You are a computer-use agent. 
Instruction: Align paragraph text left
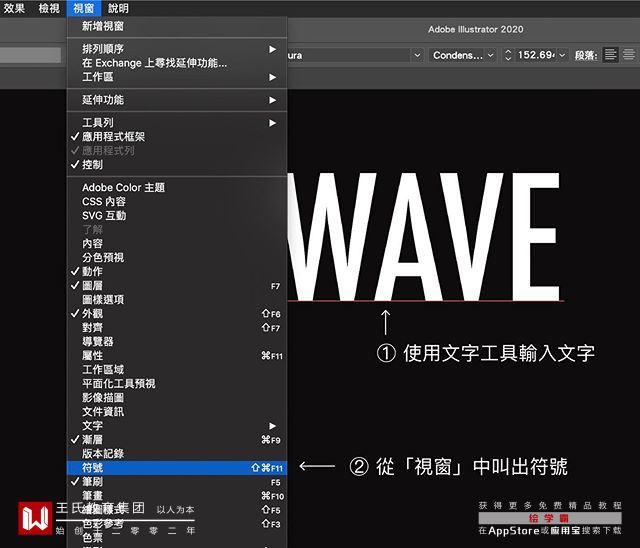pos(610,55)
